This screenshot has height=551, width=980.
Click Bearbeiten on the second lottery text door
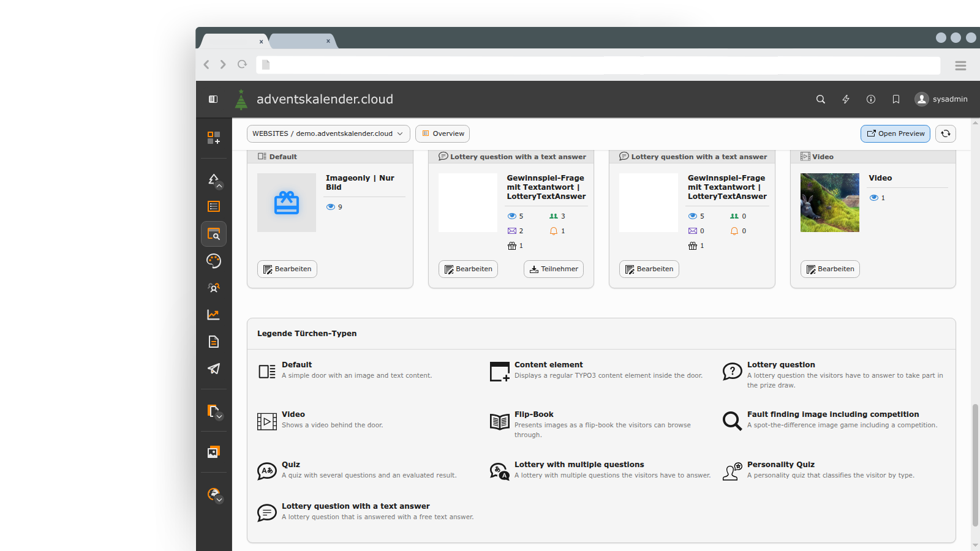(649, 269)
